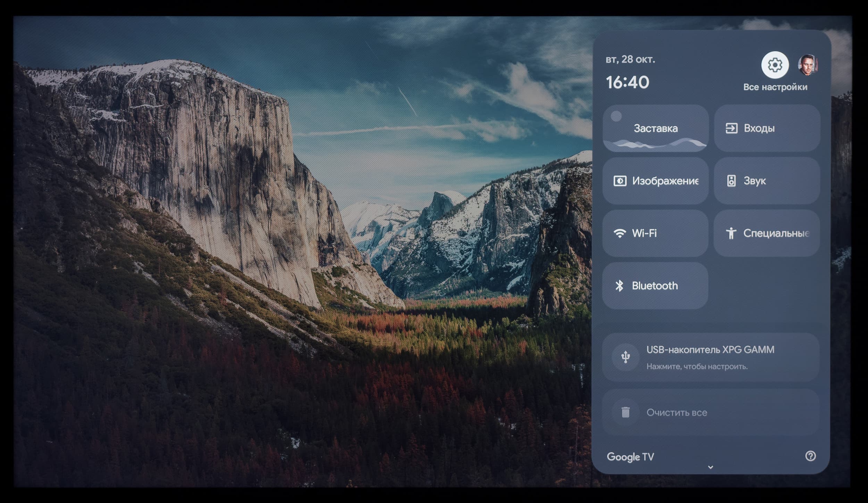Open the Звук text label
The image size is (868, 503).
point(754,181)
